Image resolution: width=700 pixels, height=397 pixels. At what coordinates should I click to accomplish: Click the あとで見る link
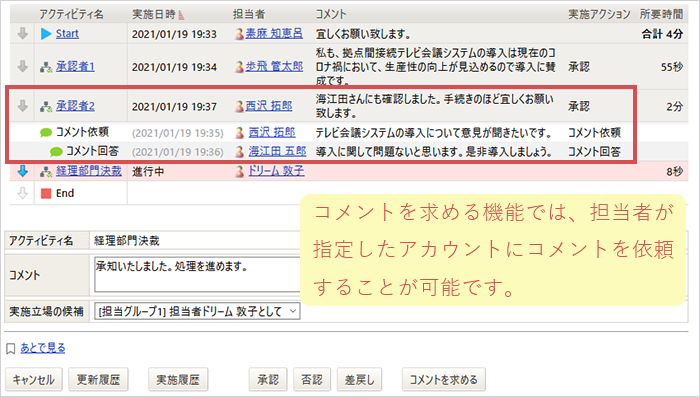point(43,348)
